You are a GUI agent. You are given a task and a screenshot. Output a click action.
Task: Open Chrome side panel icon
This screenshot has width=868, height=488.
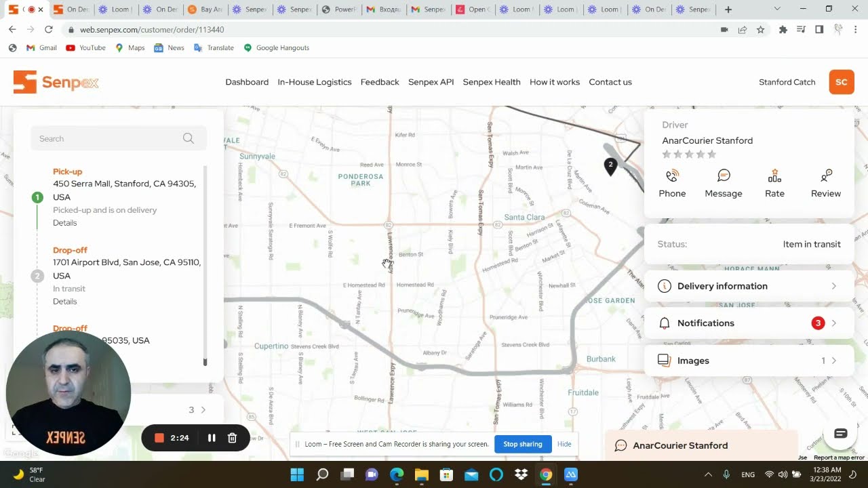click(x=819, y=30)
